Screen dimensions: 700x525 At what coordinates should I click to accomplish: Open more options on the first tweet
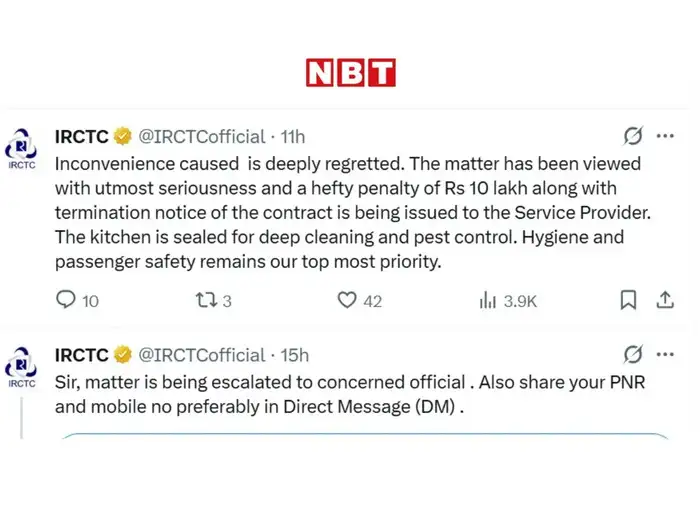(x=665, y=136)
